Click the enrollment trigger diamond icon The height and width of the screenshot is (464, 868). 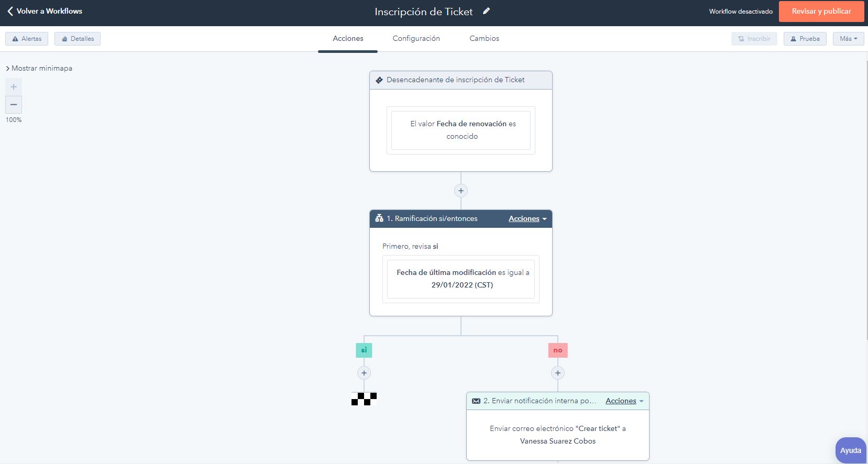[379, 80]
